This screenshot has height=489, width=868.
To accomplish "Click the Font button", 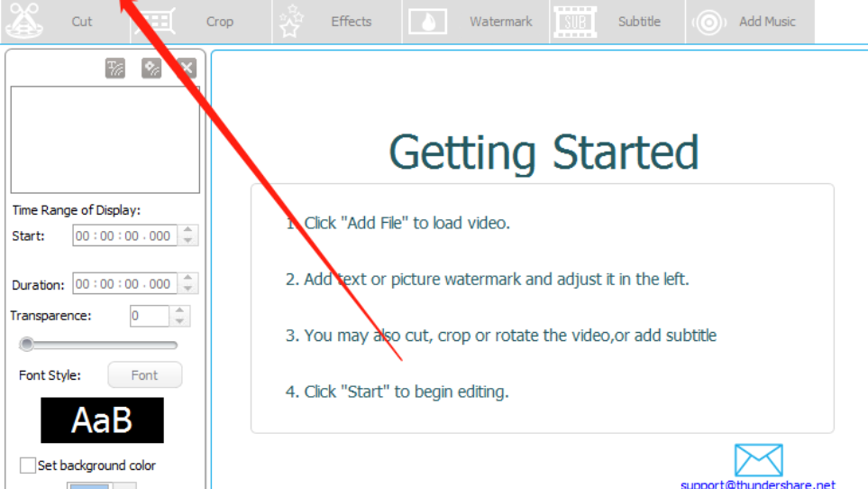I will click(144, 375).
